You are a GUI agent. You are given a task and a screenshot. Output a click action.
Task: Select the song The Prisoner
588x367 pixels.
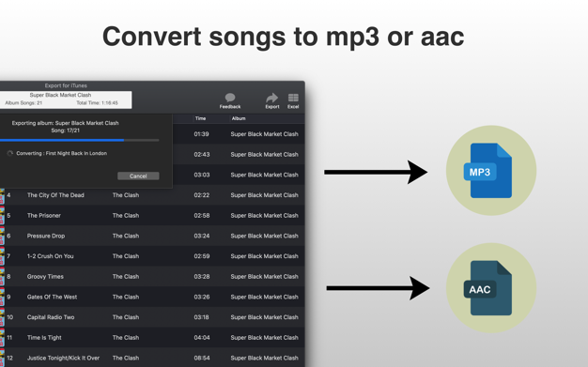pos(44,216)
